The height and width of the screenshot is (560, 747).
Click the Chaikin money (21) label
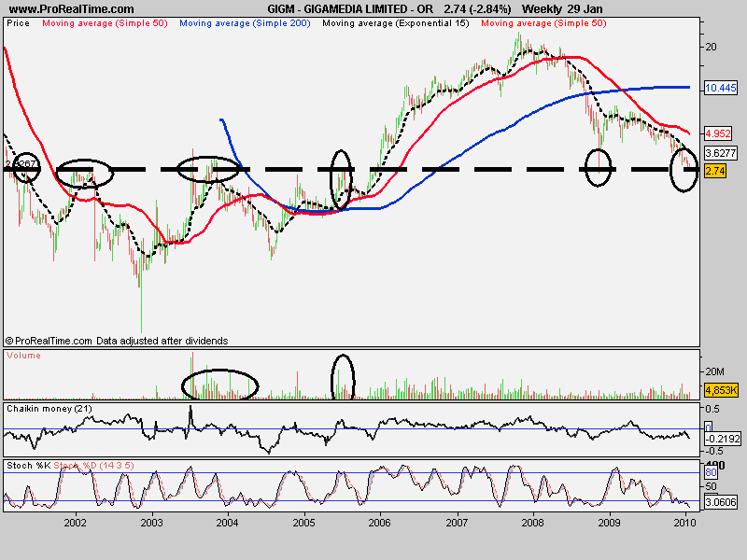point(49,409)
